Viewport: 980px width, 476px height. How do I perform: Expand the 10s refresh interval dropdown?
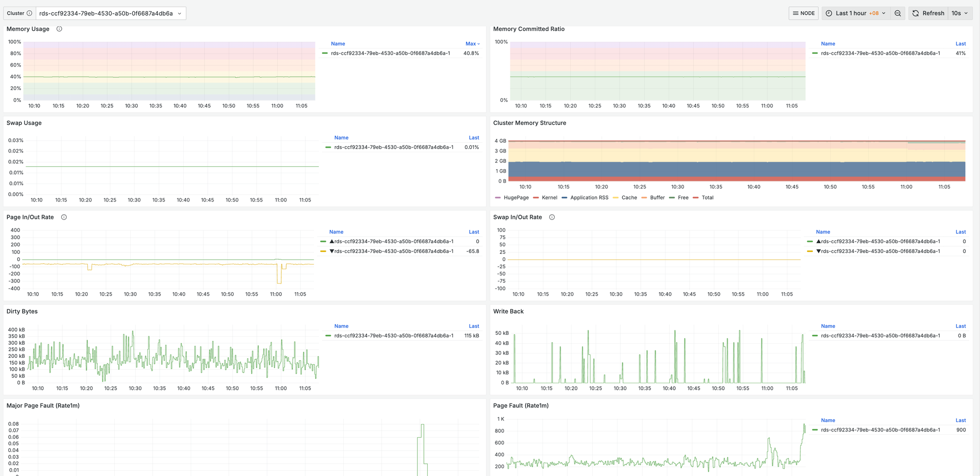[x=959, y=13]
